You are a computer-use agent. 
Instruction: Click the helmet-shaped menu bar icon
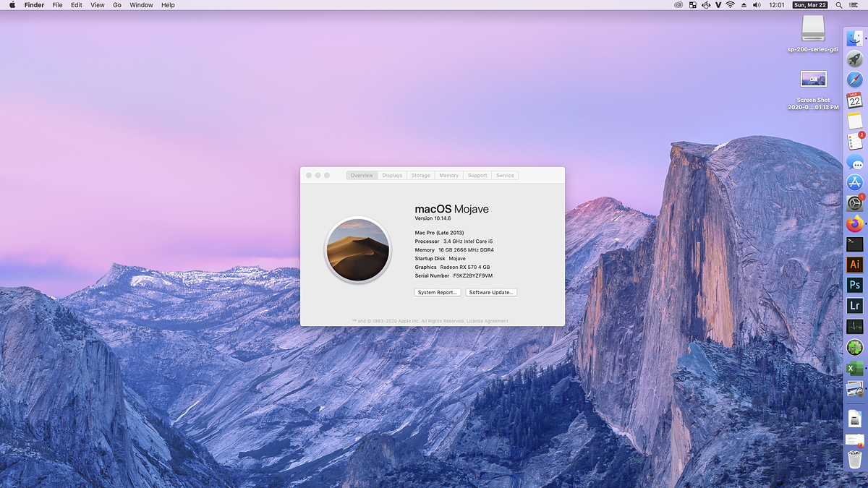[705, 5]
